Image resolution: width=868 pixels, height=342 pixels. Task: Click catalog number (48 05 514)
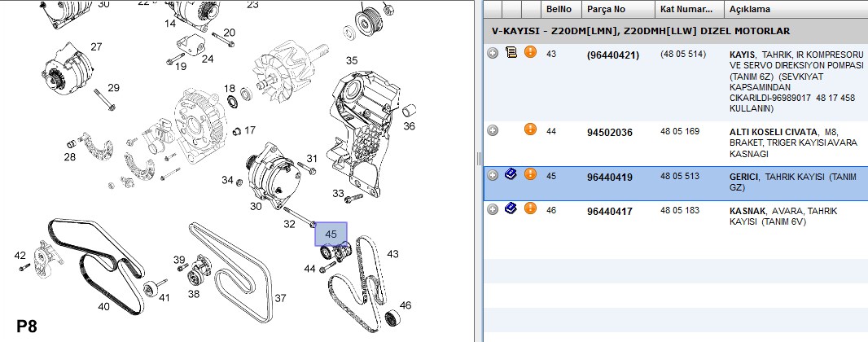click(683, 55)
